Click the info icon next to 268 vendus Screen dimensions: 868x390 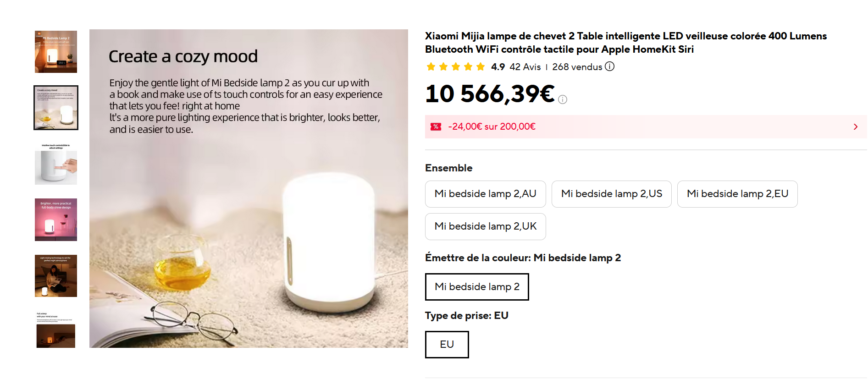click(609, 66)
